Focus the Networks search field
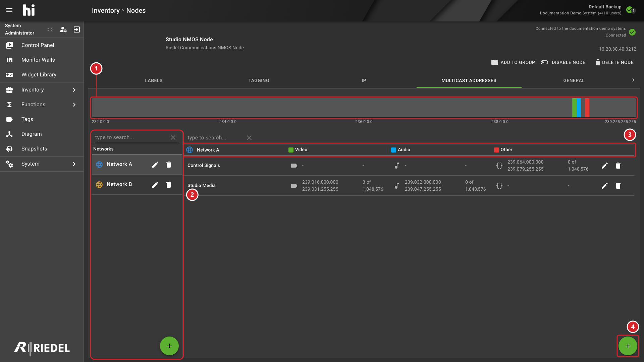 (x=131, y=137)
